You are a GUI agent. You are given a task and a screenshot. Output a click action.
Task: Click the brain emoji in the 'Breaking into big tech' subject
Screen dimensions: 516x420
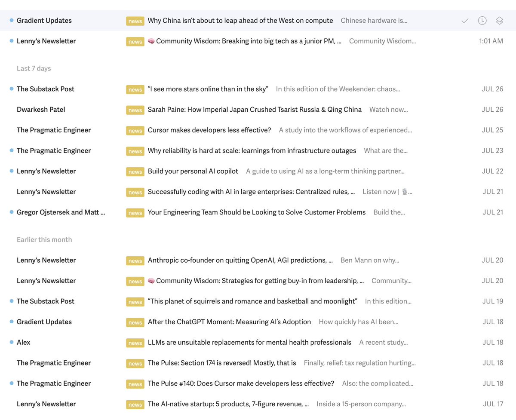[x=151, y=41]
